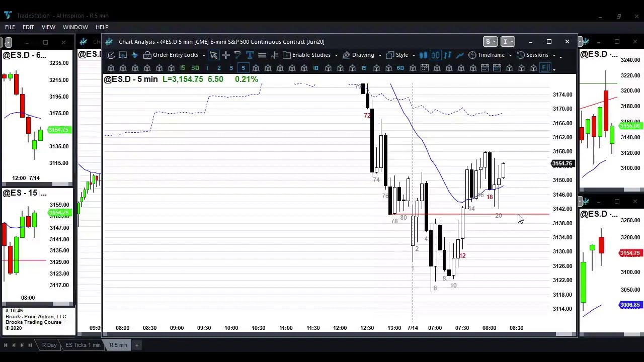
Task: Set 1 minute interval in toolbar
Action: (207, 68)
